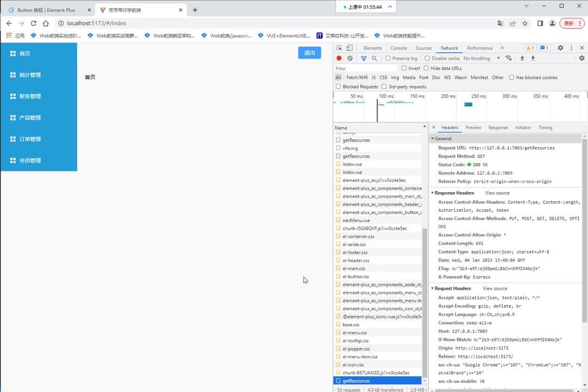Toggle the network filter funnel icon
The width and height of the screenshot is (588, 392).
(364, 58)
